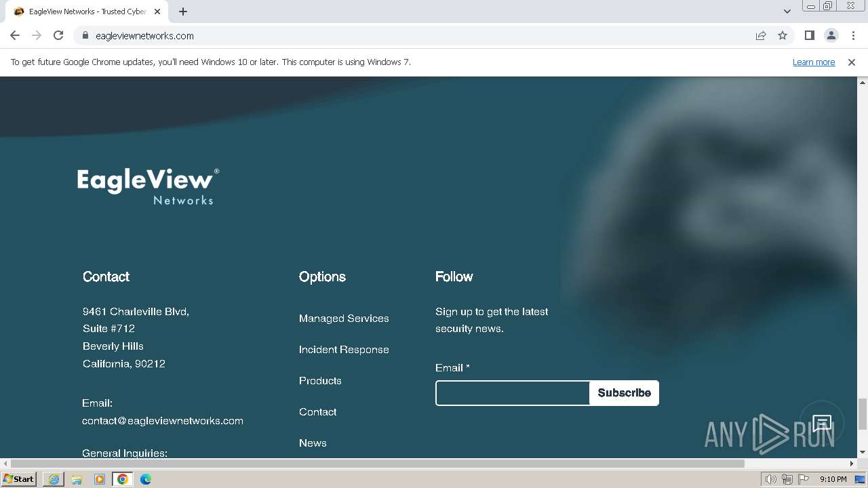Open File Explorer from the taskbar

click(77, 479)
